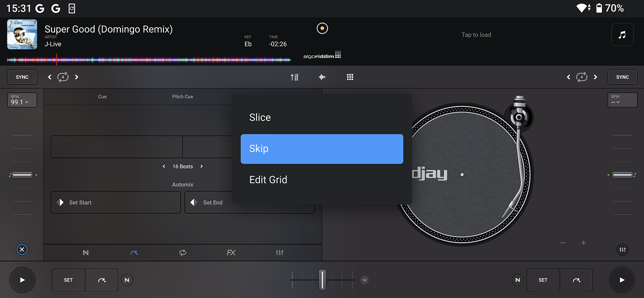Select the waveform view icon
The height and width of the screenshot is (298, 644).
[x=322, y=77]
